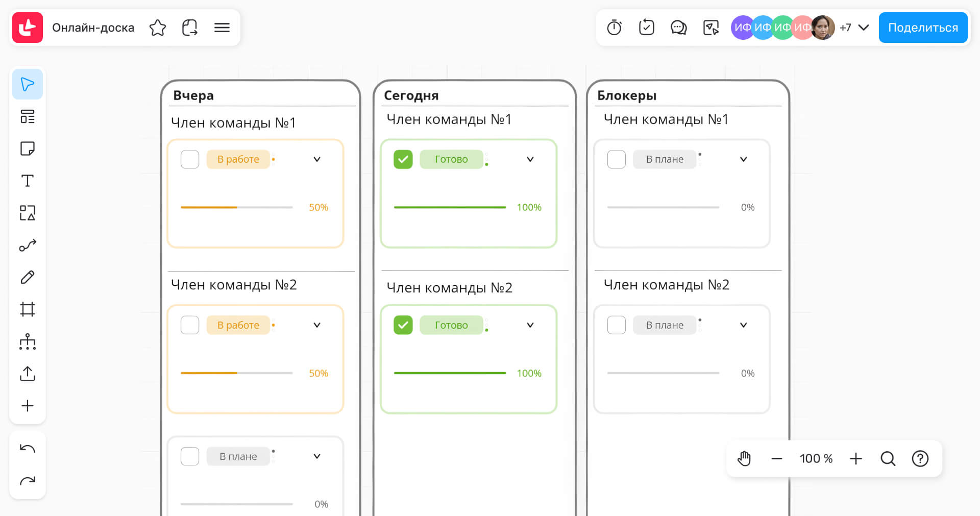The width and height of the screenshot is (980, 516).
Task: Open the hamburger main menu
Action: tap(222, 28)
